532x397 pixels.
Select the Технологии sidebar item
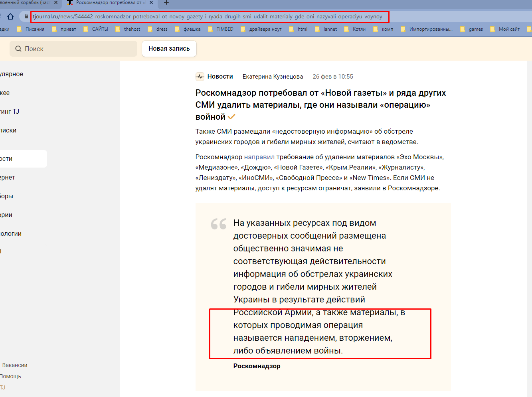pos(11,234)
